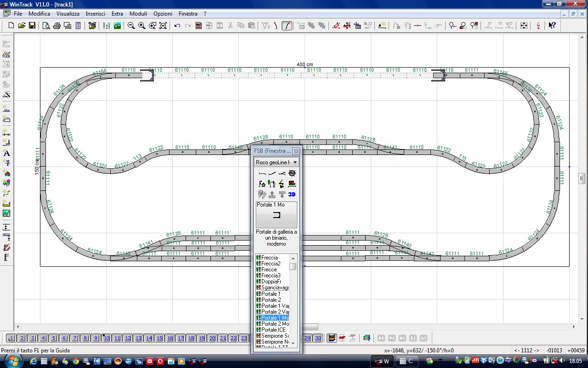Select Portale 2 in the FSB list
Viewport: 588px width, 368px height.
click(x=272, y=299)
